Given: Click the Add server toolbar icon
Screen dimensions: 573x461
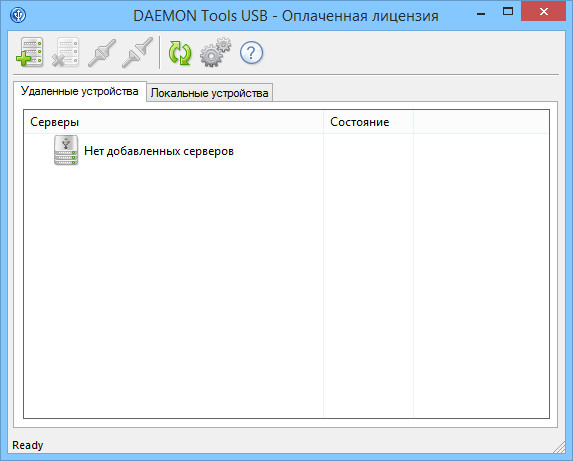Looking at the screenshot, I should pos(30,52).
